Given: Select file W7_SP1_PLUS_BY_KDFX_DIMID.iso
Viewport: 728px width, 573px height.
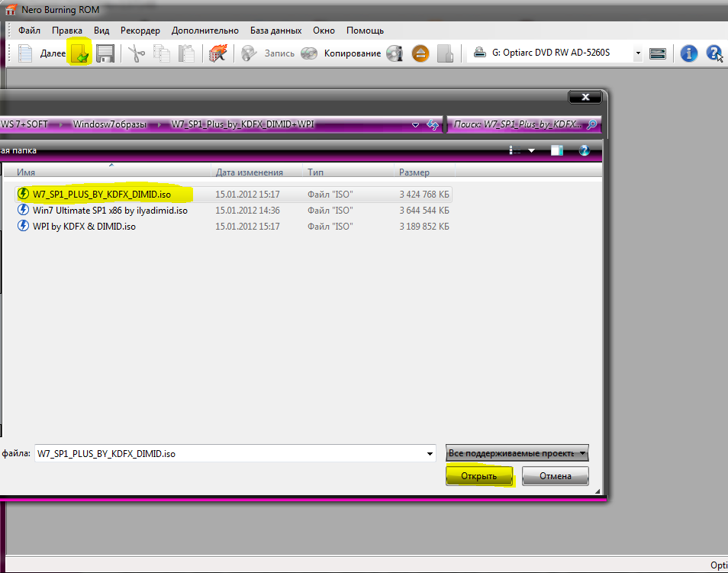Looking at the screenshot, I should click(101, 195).
